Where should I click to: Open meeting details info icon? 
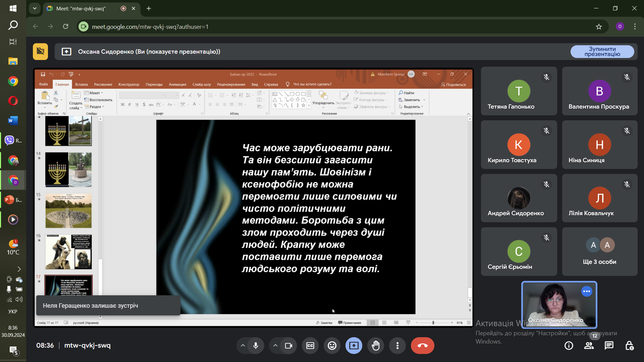pos(569,346)
